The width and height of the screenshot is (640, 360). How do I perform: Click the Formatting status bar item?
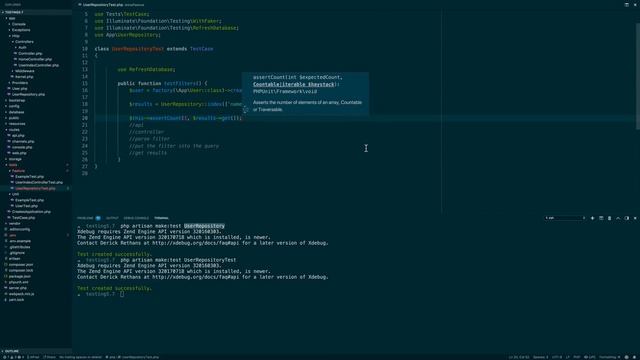click(608, 357)
